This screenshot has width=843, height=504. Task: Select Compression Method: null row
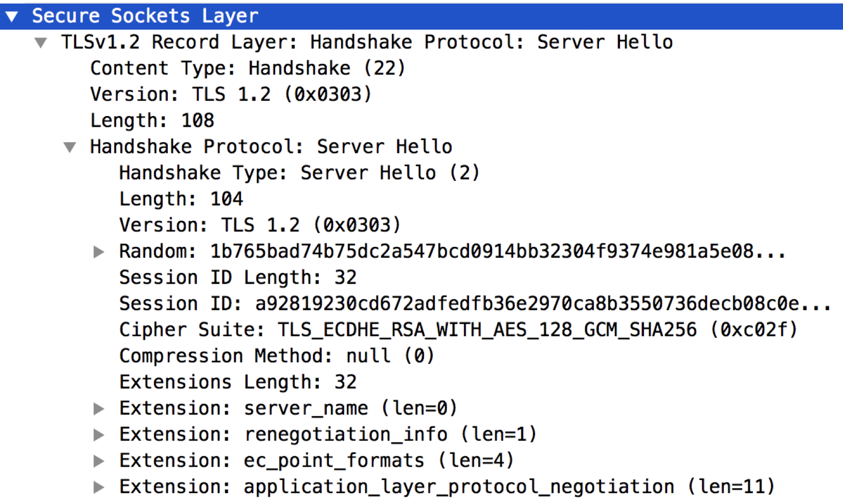pos(277,356)
